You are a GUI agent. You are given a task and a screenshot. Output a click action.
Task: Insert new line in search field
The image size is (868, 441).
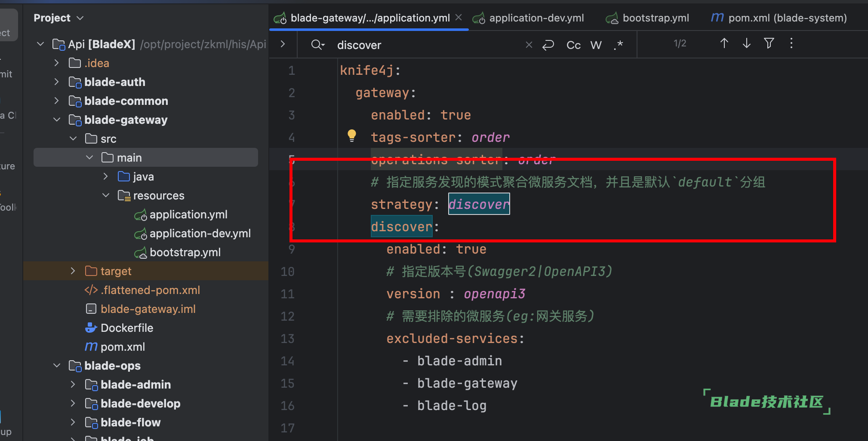tap(548, 45)
